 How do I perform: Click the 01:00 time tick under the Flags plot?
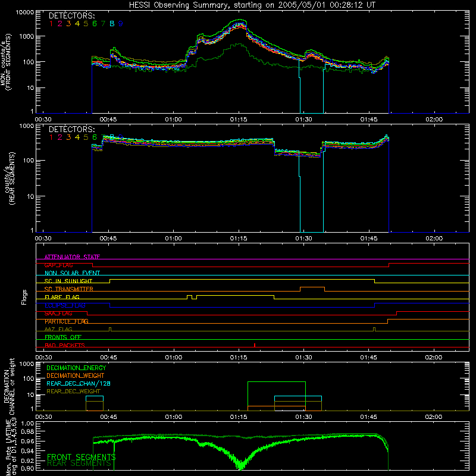(174, 358)
